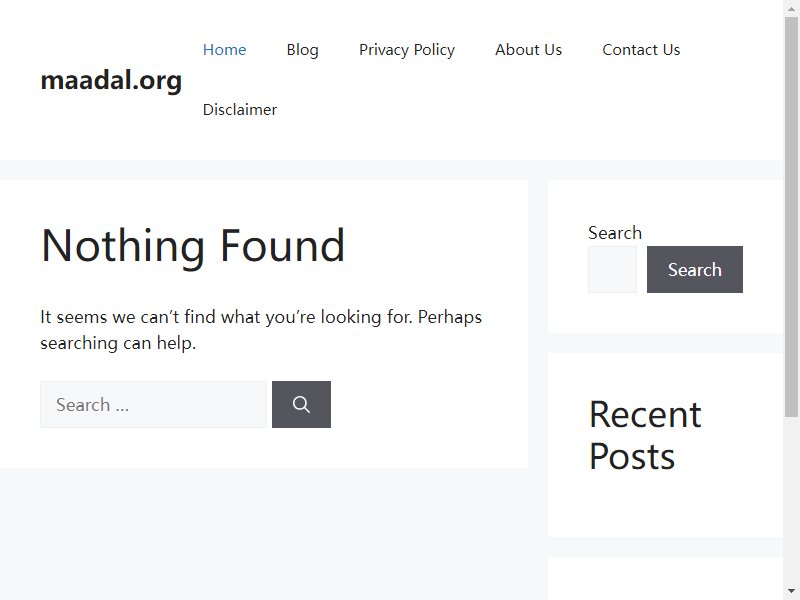Click the maadal.org site title

click(x=111, y=80)
